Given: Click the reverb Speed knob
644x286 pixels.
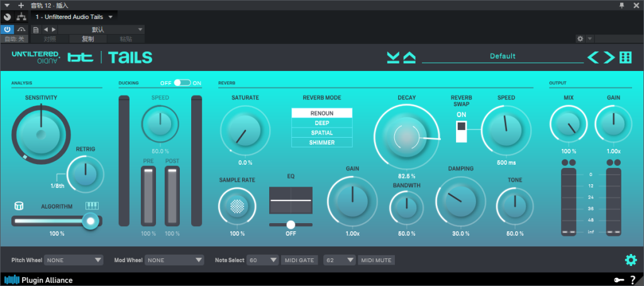Looking at the screenshot, I should click(x=506, y=129).
